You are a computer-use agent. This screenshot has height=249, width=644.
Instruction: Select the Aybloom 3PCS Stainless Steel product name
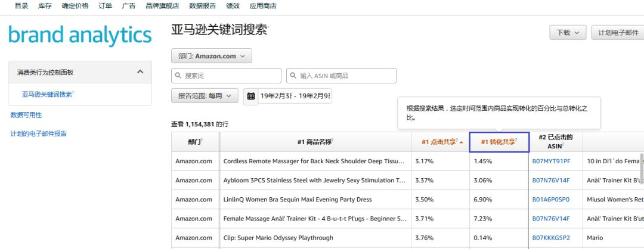click(315, 180)
